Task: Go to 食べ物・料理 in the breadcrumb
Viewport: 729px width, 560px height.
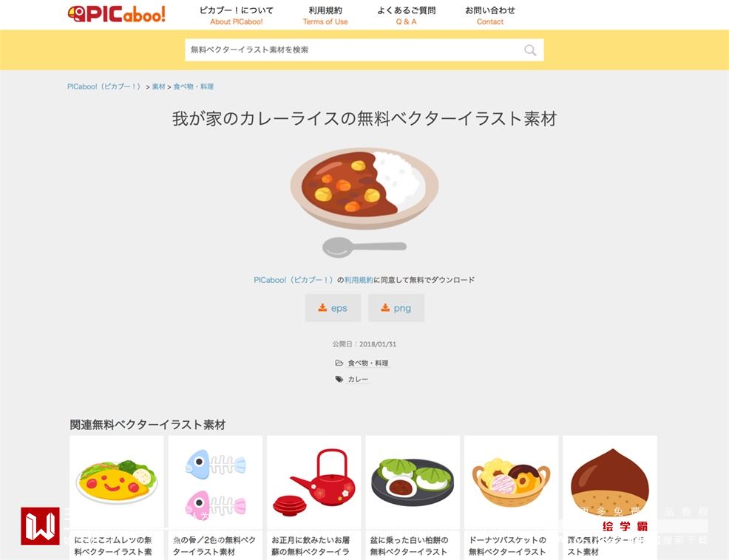Action: pos(194,87)
